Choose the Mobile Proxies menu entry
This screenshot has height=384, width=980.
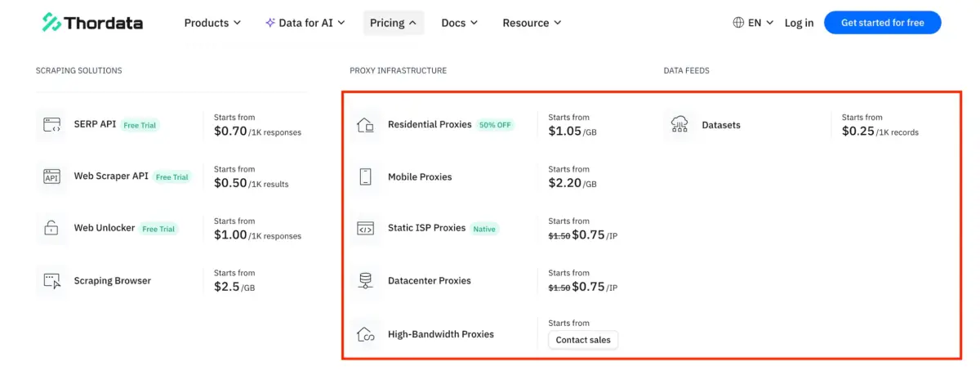coord(420,176)
